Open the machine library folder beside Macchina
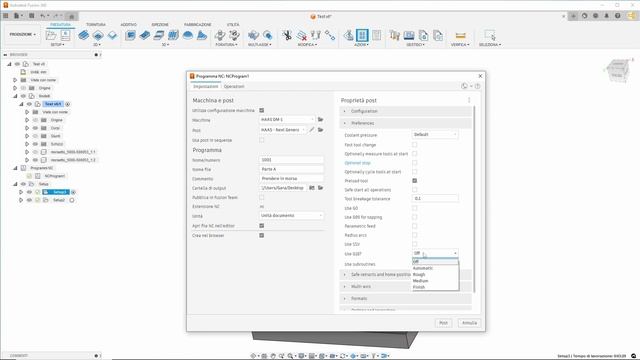The image size is (640, 360). [320, 120]
